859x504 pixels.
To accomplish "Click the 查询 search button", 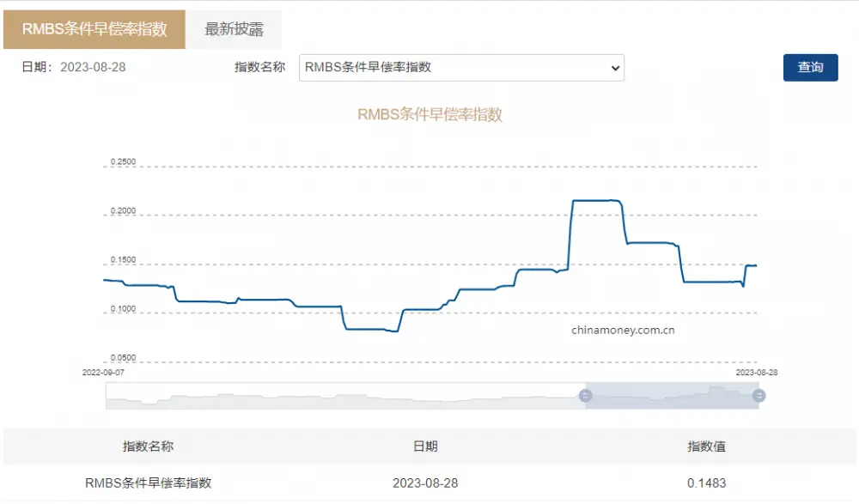I will tap(810, 67).
